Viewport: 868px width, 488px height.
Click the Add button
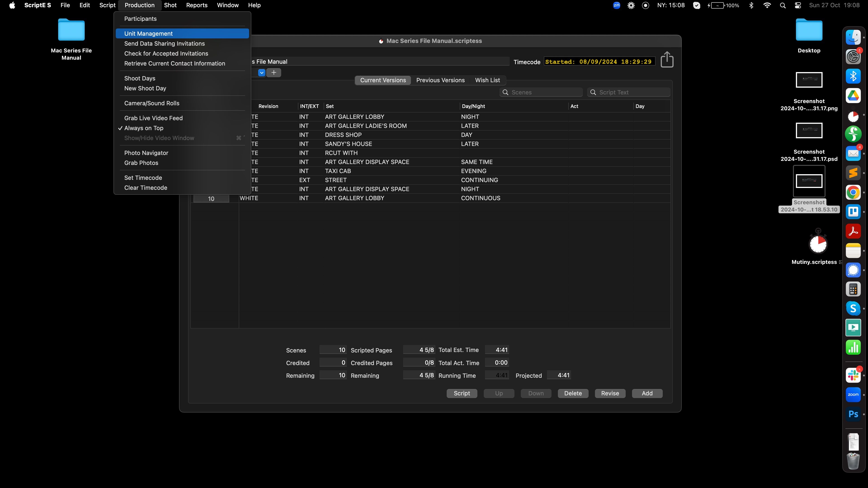pos(647,393)
